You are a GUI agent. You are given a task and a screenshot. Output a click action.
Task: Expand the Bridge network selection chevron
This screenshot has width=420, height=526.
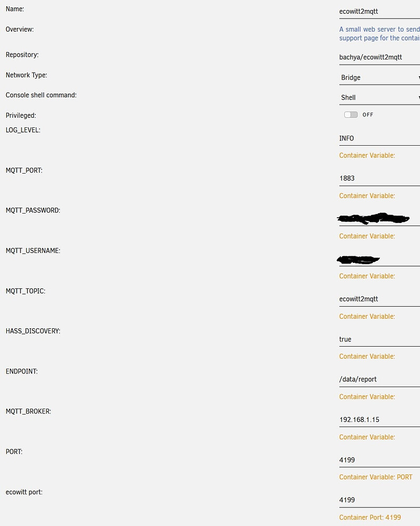(417, 77)
